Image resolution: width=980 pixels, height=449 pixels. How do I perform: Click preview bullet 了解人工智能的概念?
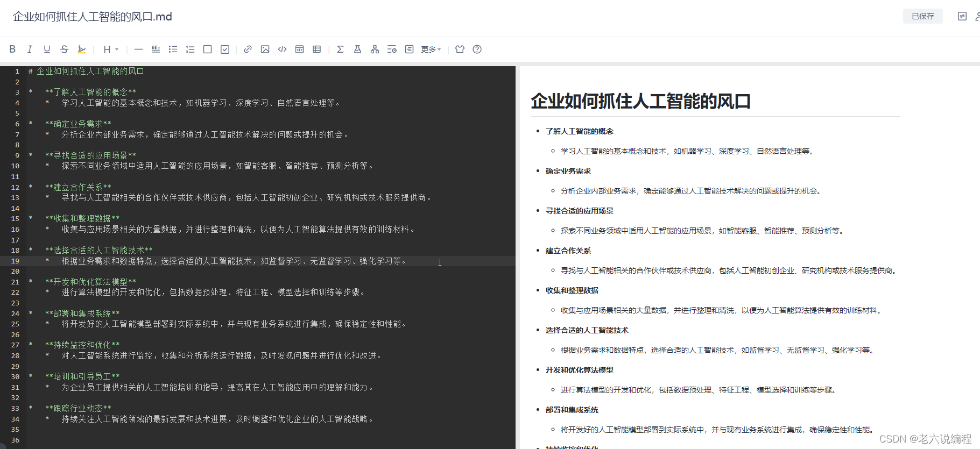(x=580, y=131)
